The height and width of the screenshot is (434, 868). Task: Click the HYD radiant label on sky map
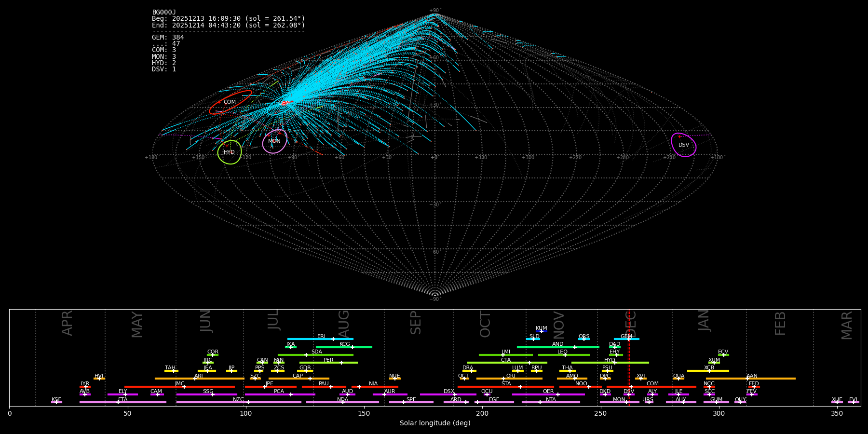pyautogui.click(x=229, y=152)
